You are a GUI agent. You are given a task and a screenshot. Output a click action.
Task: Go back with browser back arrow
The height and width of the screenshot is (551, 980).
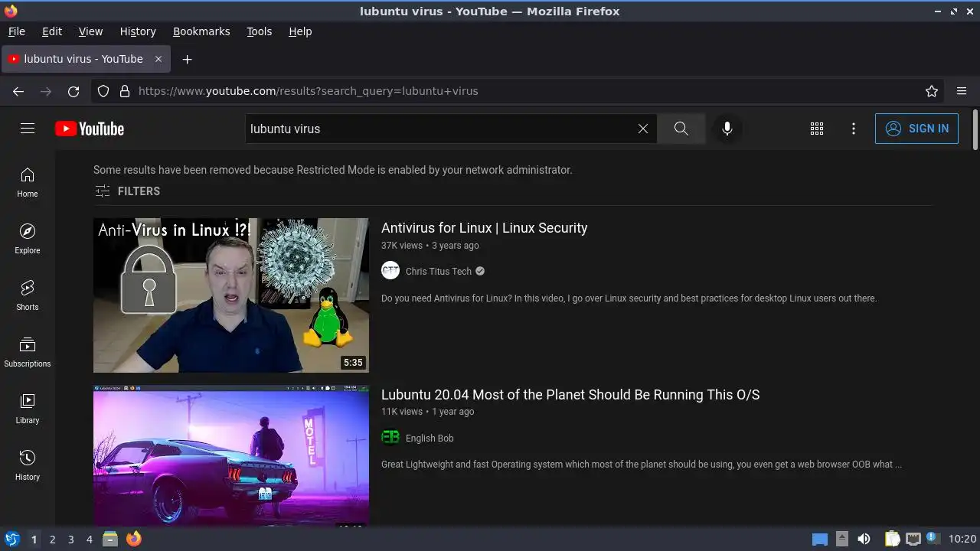pyautogui.click(x=18, y=91)
